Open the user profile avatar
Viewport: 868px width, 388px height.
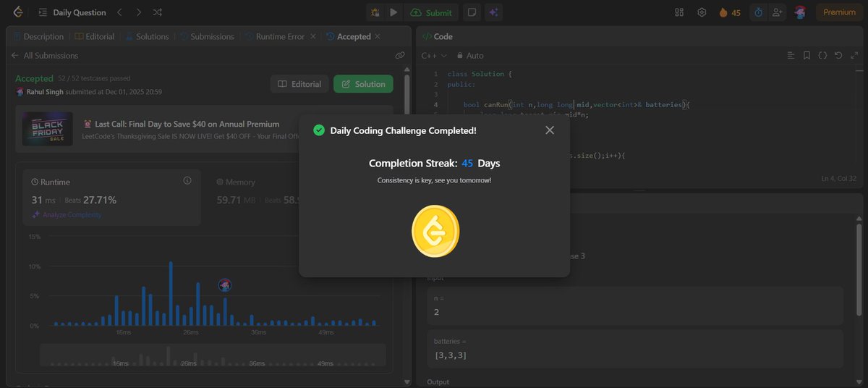click(800, 12)
